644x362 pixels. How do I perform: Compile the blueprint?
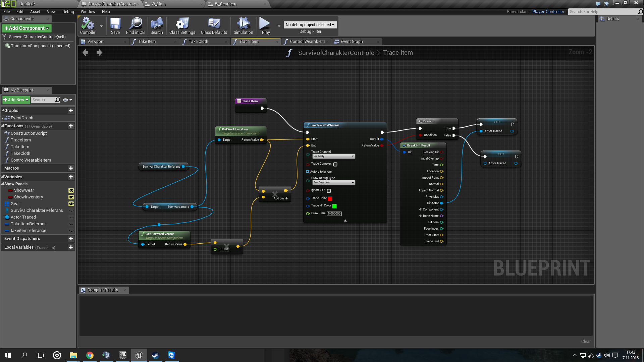click(x=88, y=26)
